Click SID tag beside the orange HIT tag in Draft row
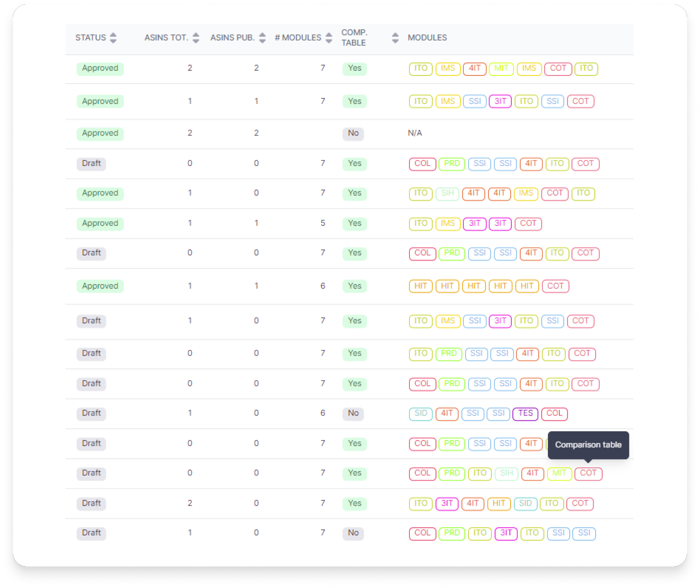Screen dimensions: 700x588 525,504
